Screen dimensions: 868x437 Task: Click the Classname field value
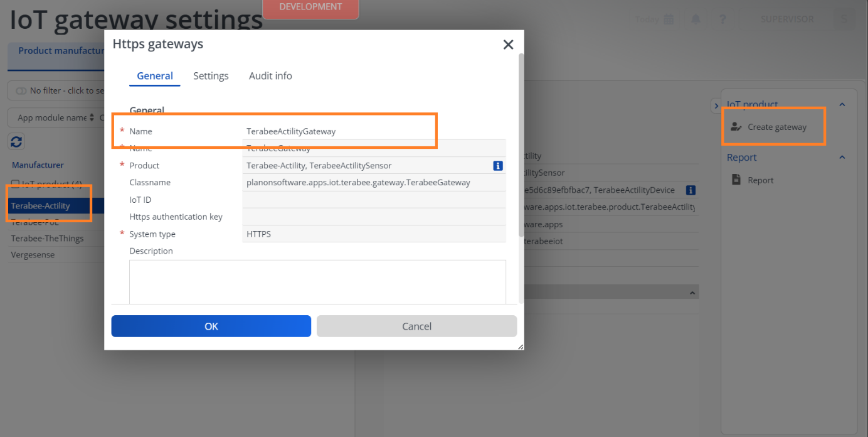pos(374,183)
